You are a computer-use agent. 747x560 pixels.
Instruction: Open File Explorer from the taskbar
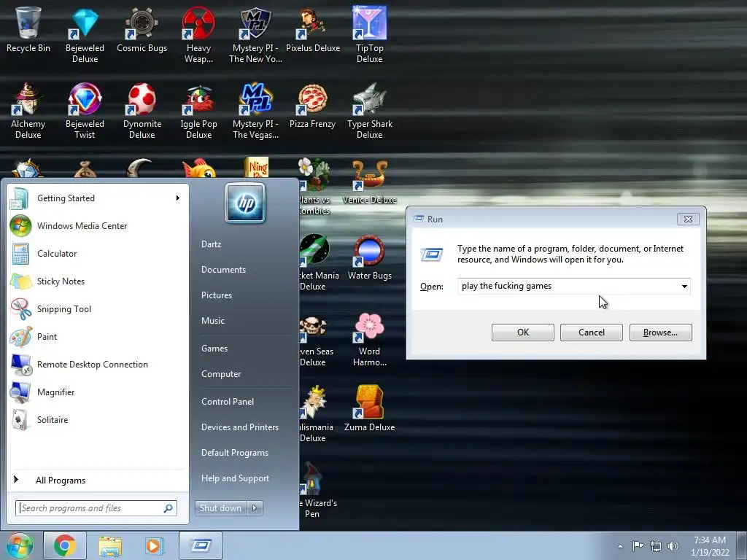[x=110, y=545]
